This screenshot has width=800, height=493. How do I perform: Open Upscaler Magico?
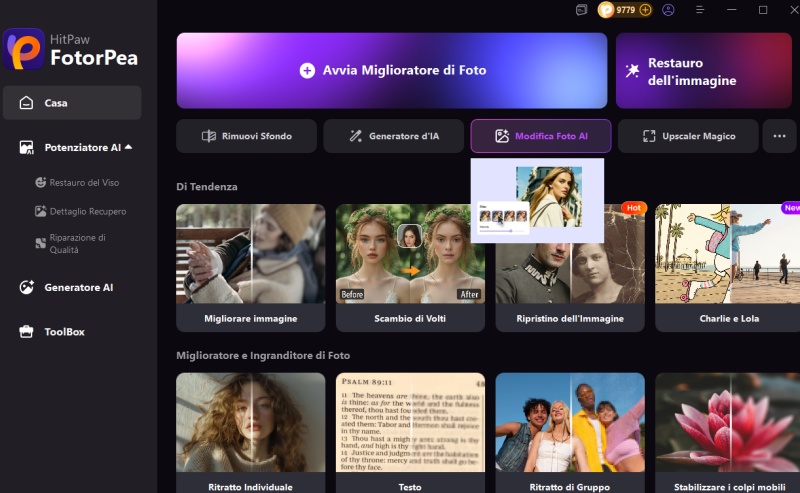point(688,136)
